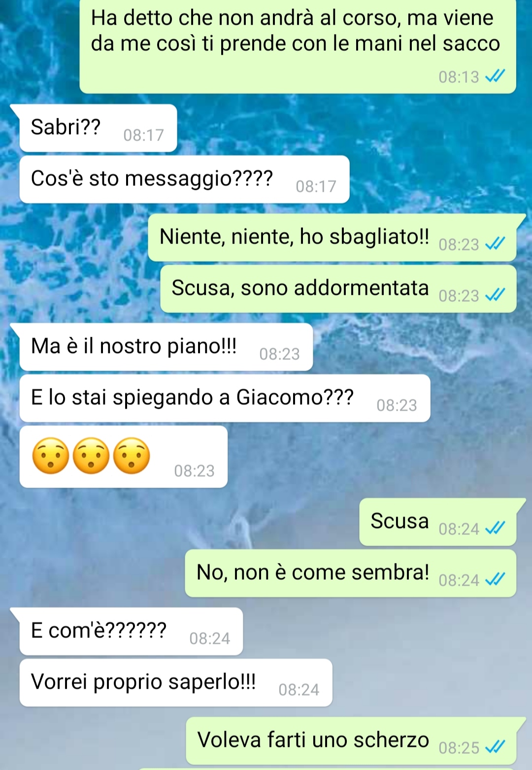532x770 pixels.
Task: Tap the blue ticks on 'Scusa, sono addormentata'
Action: click(x=495, y=295)
